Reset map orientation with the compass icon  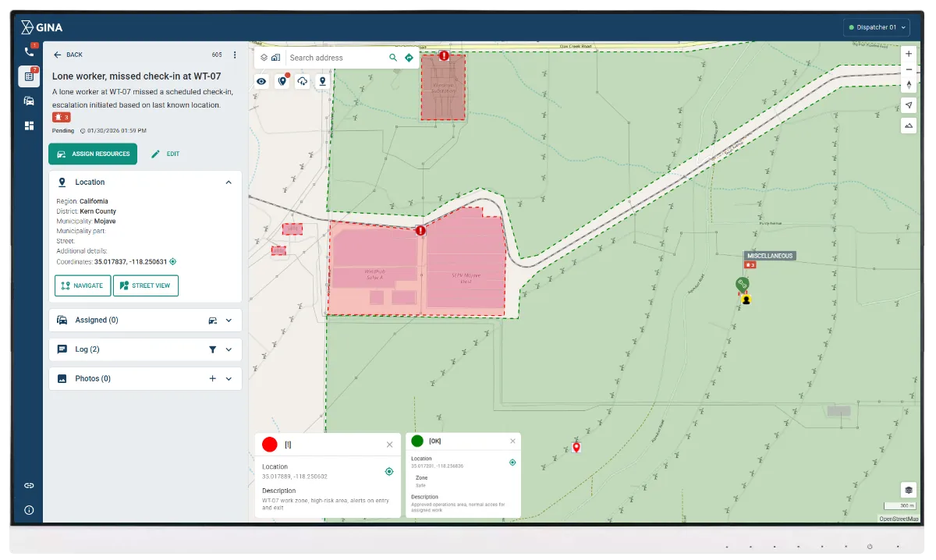click(909, 83)
